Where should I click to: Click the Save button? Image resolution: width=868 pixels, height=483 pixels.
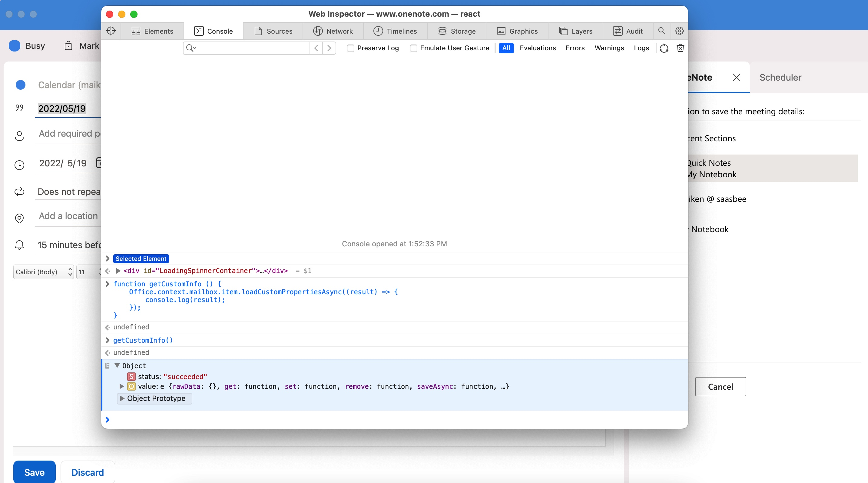[x=34, y=472]
